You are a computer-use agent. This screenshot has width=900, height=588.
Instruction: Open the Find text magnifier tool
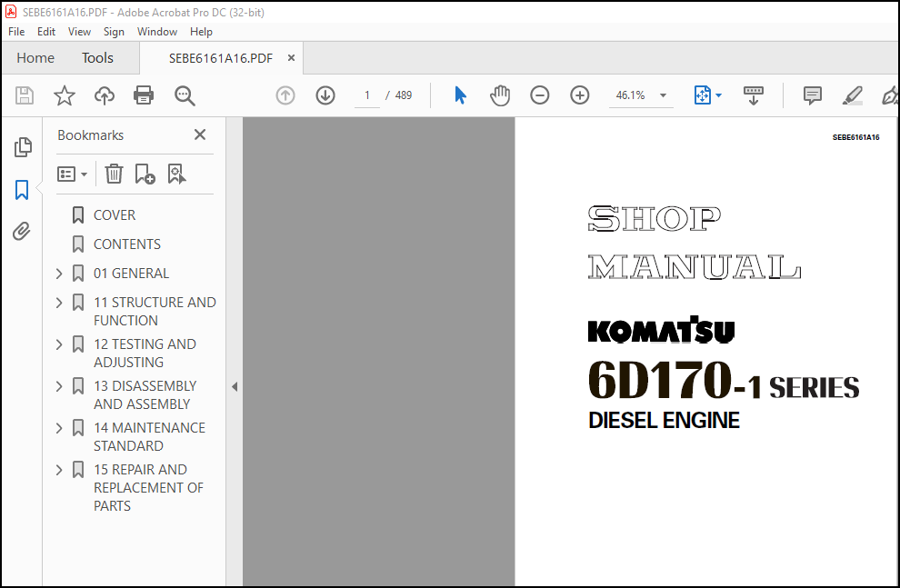(185, 95)
